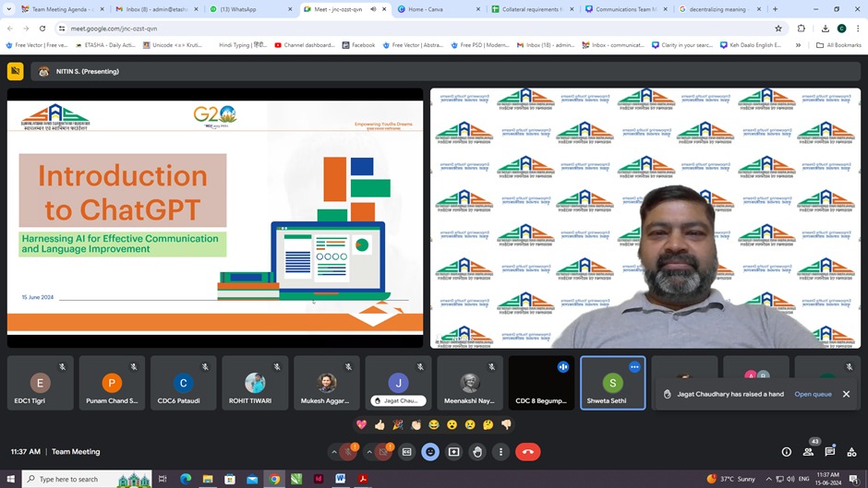The width and height of the screenshot is (868, 488).
Task: Select the Punam Chand participant tile
Action: [112, 383]
